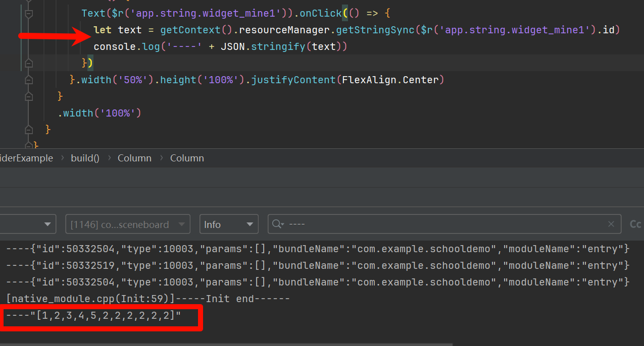Select the first Column breadcrumb item

pos(134,158)
